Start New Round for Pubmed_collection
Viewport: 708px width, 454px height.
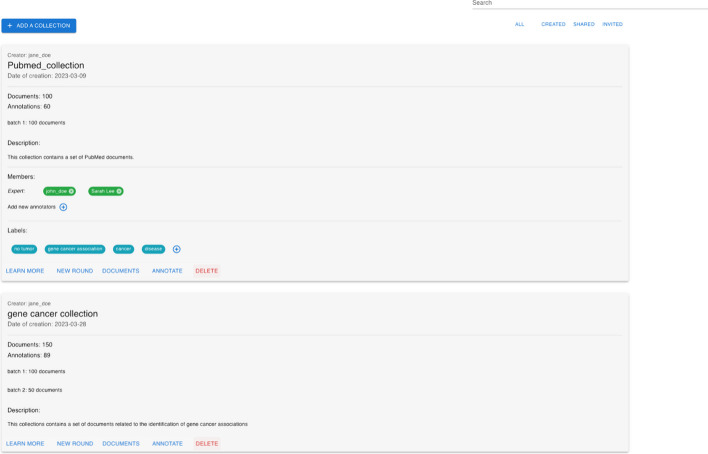tap(75, 270)
